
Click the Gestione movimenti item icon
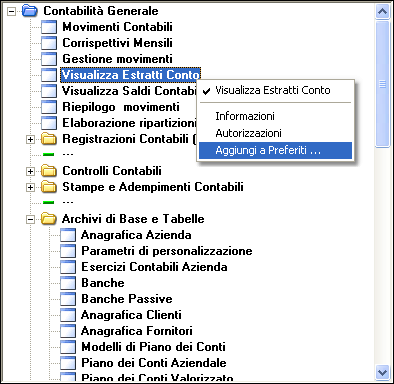49,59
